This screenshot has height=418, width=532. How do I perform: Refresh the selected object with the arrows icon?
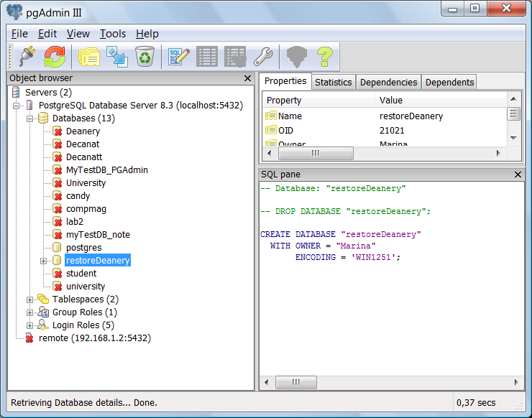coord(55,56)
